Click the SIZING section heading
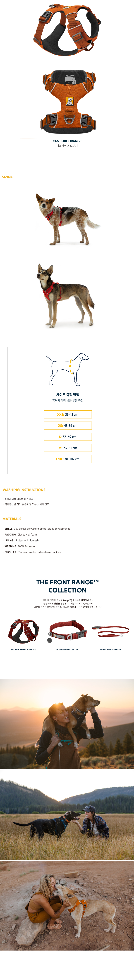134x980 pixels. (8, 177)
